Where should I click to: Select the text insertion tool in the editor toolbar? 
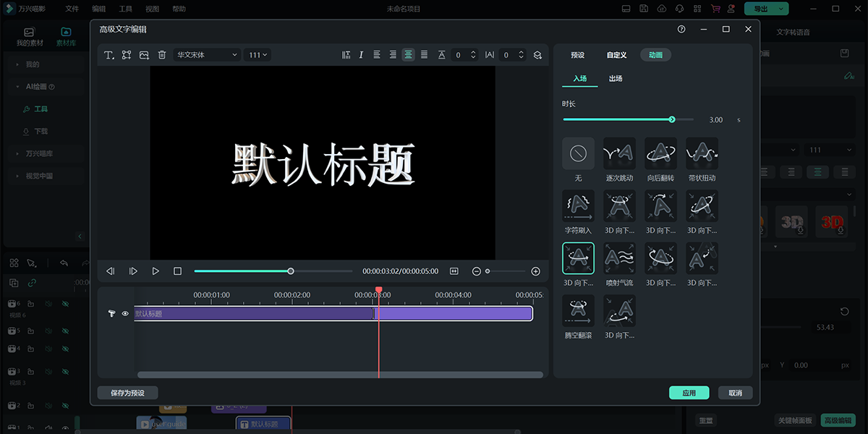click(x=109, y=54)
